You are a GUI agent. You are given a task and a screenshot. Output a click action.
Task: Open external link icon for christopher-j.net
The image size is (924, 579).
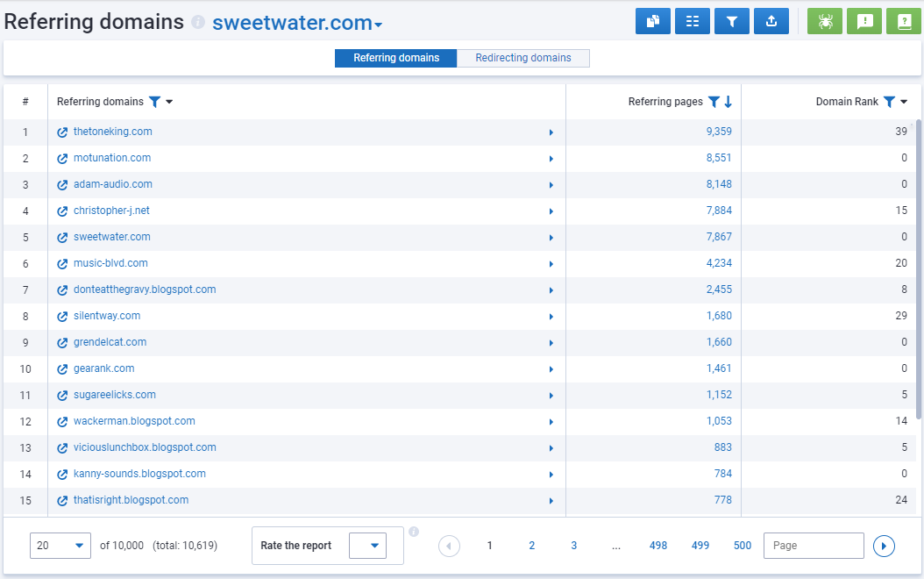pos(62,211)
